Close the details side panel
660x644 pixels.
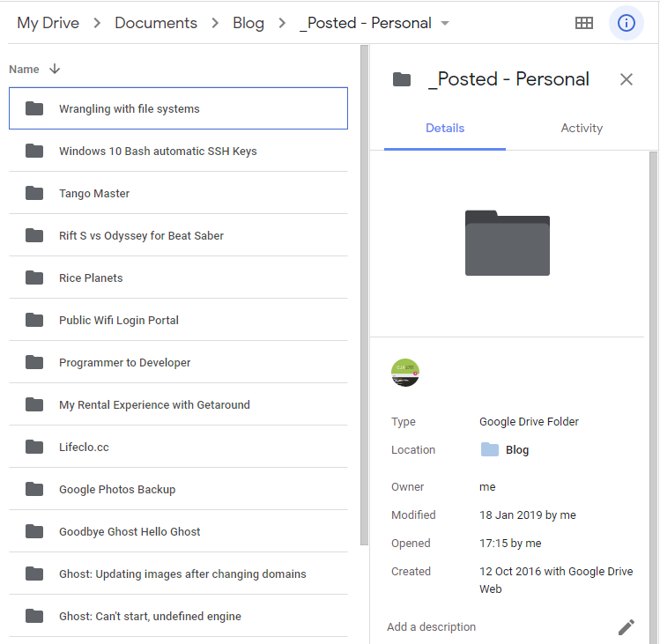coord(626,79)
